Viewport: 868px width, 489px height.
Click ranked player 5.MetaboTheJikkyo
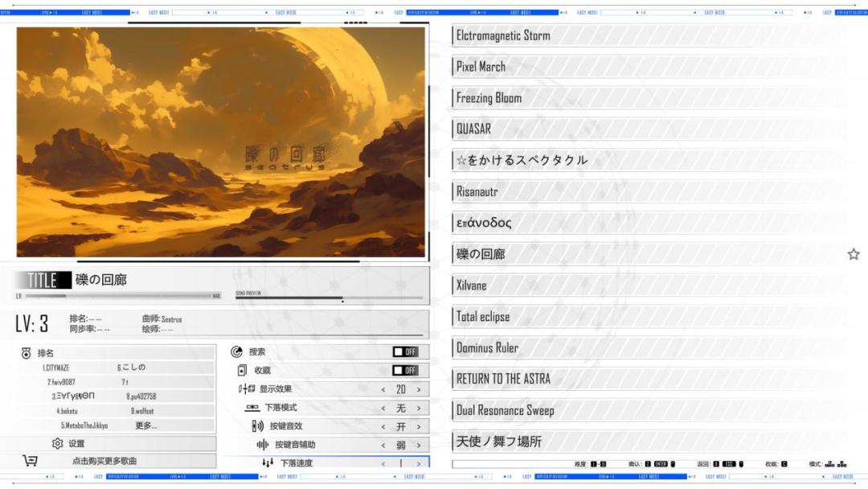84,425
